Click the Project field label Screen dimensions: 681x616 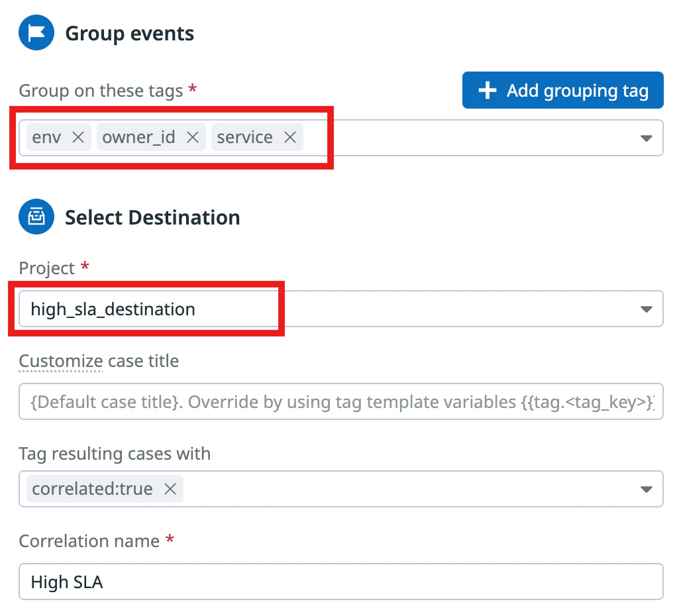(47, 268)
